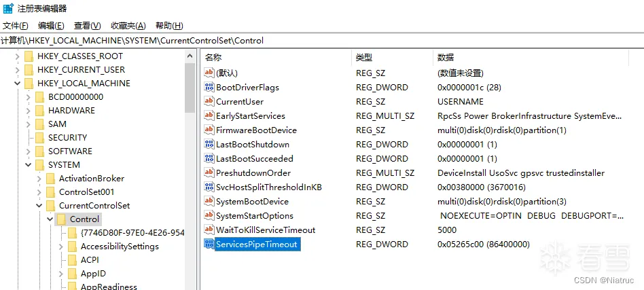Click the string icon of (默认) value

(x=209, y=73)
